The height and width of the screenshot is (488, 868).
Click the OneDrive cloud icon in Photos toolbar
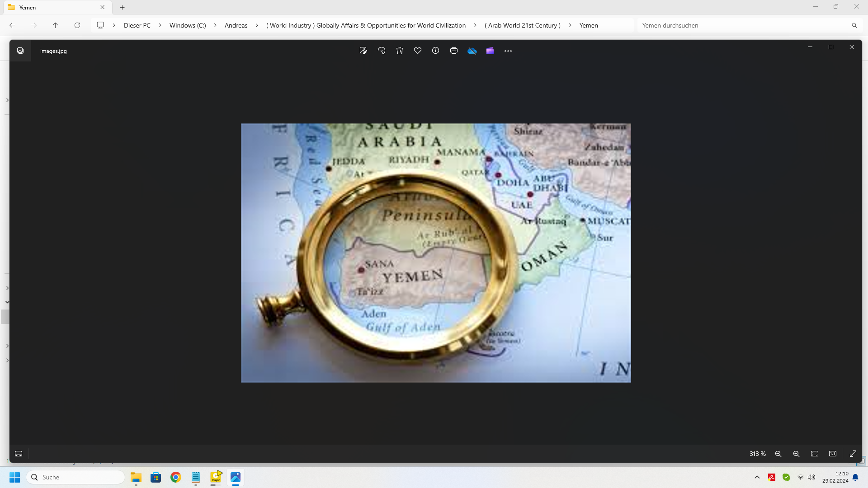pyautogui.click(x=472, y=51)
